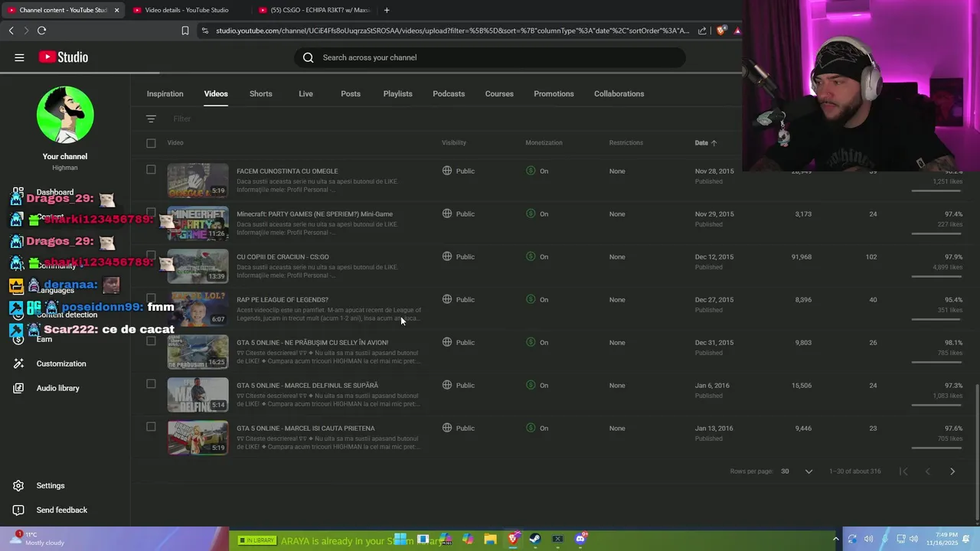Open a new browser tab with the plus icon
Image resolution: width=980 pixels, height=551 pixels.
pyautogui.click(x=387, y=10)
